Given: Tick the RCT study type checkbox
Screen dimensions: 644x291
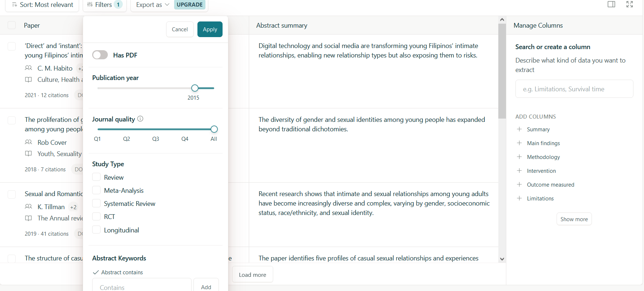Looking at the screenshot, I should [x=97, y=216].
